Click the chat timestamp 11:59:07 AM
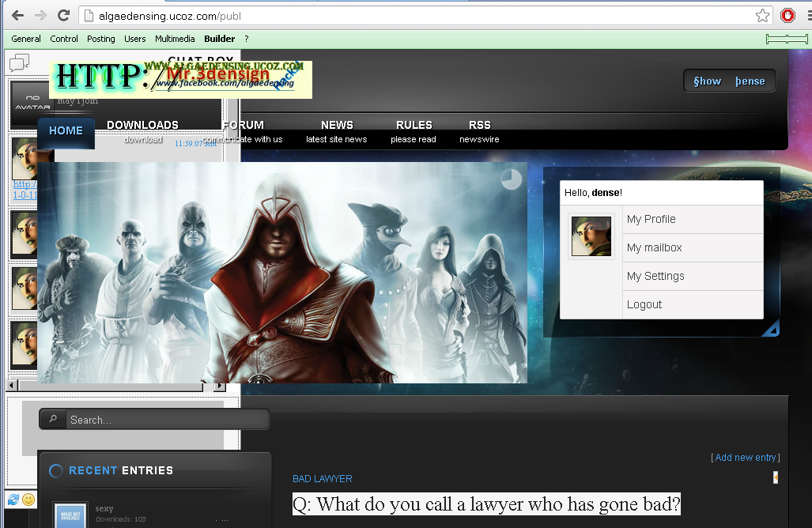 (196, 143)
